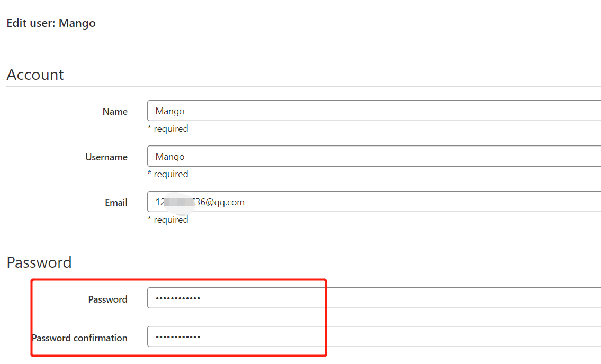The width and height of the screenshot is (601, 364).
Task: Click the large Password section heading
Action: click(x=39, y=262)
